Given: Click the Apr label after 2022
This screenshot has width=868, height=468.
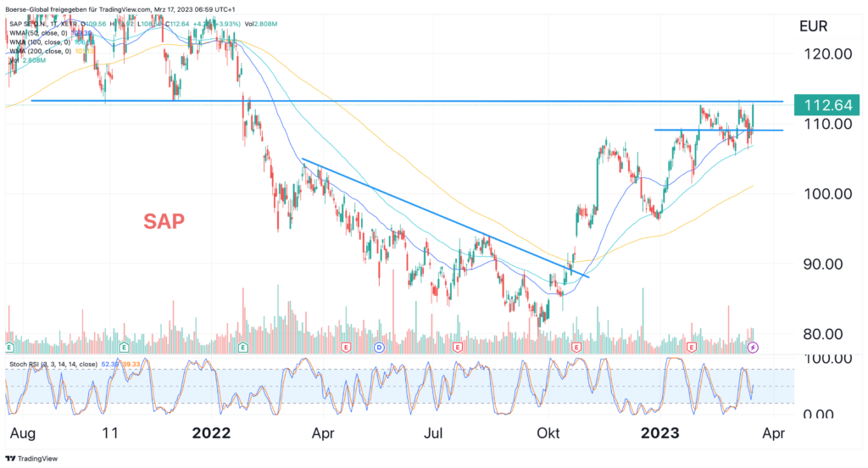Looking at the screenshot, I should [323, 433].
